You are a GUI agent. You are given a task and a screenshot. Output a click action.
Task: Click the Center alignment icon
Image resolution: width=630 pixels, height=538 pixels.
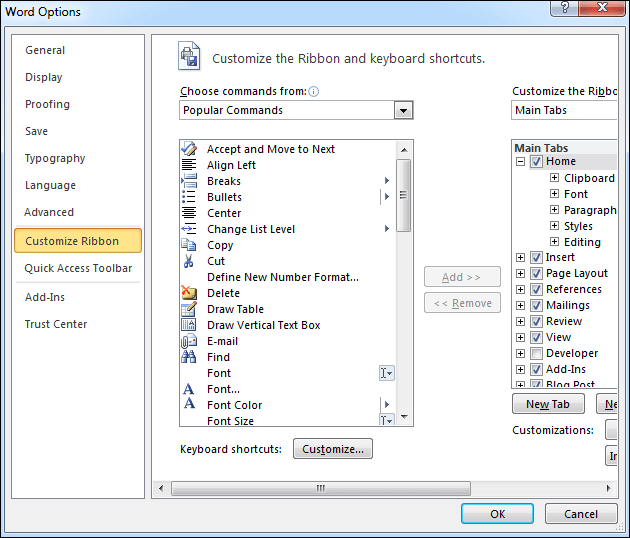(189, 213)
